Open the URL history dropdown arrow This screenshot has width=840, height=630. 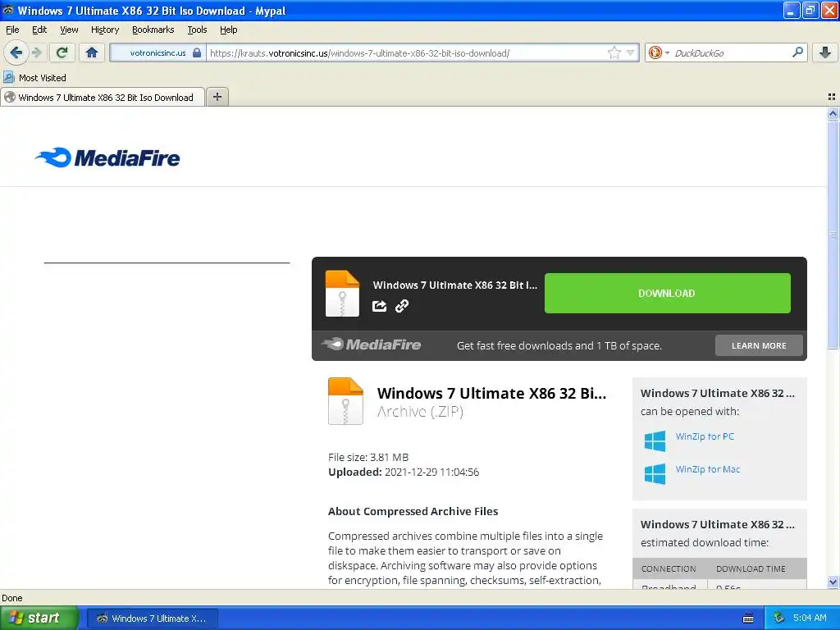(631, 52)
